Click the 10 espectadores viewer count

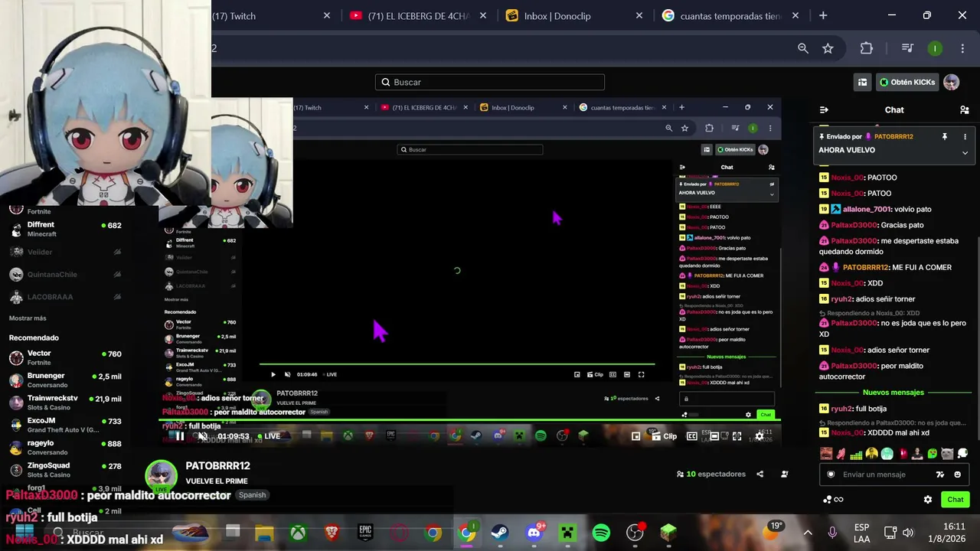[710, 474]
